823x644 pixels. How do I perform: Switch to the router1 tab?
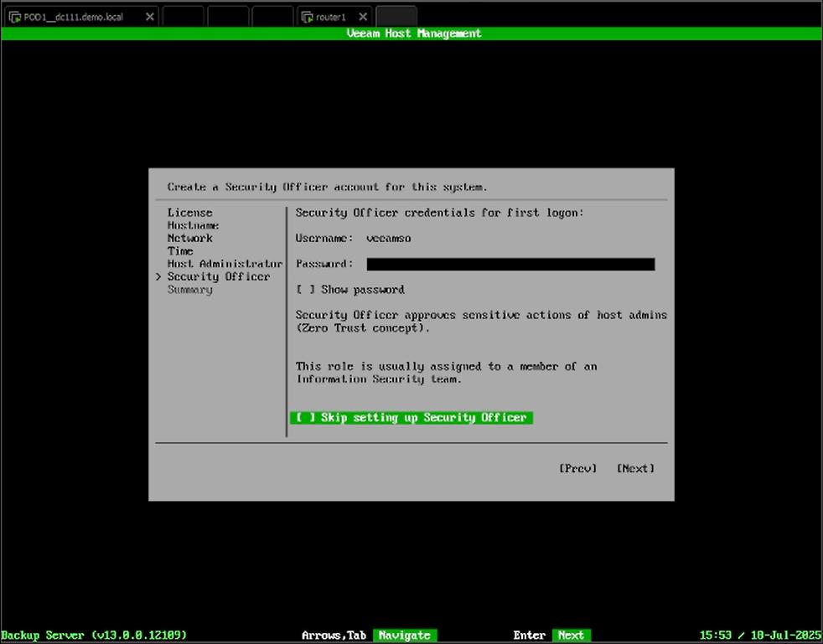coord(332,17)
